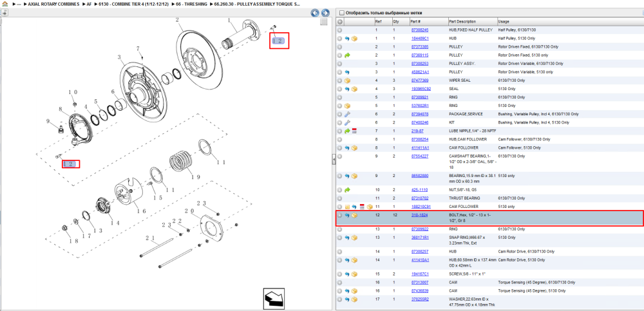The width and height of the screenshot is (644, 311).
Task: Click the blue replacement arrow for part 184489C1
Action: (347, 38)
